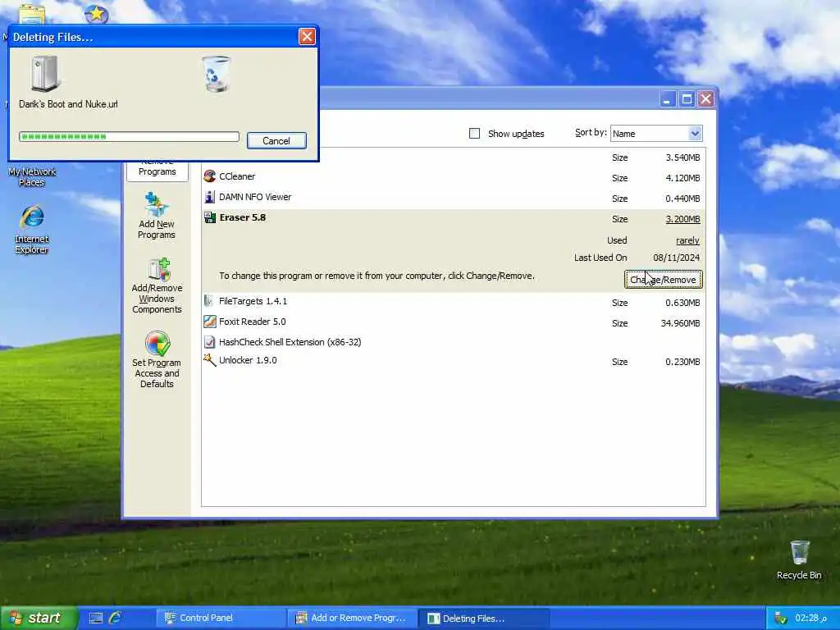Click the DAMN NFO Viewer icon
840x630 pixels.
[209, 197]
